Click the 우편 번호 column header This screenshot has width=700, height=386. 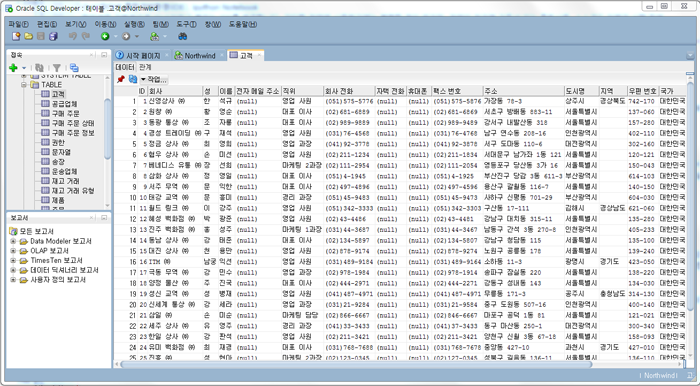642,91
